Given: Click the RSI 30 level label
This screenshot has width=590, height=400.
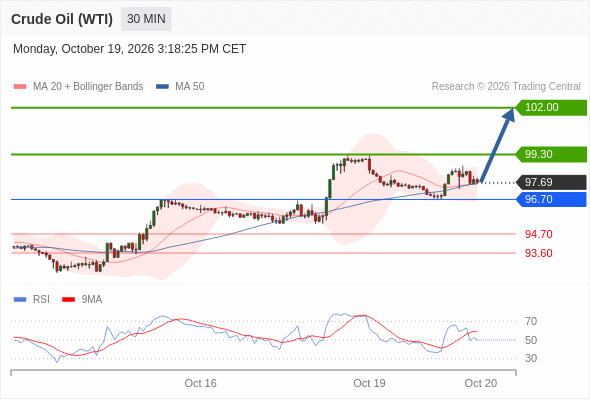Looking at the screenshot, I should click(x=531, y=358).
